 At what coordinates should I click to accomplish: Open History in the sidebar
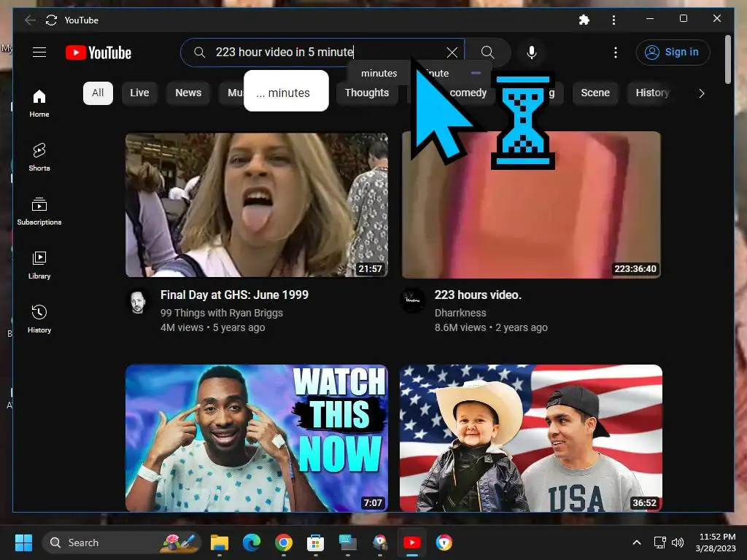tap(39, 319)
